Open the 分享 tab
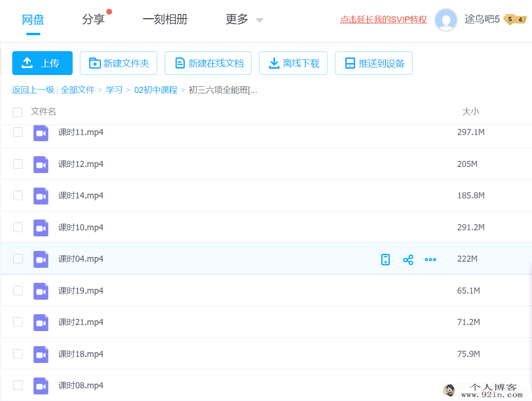532x401 pixels. coord(93,19)
